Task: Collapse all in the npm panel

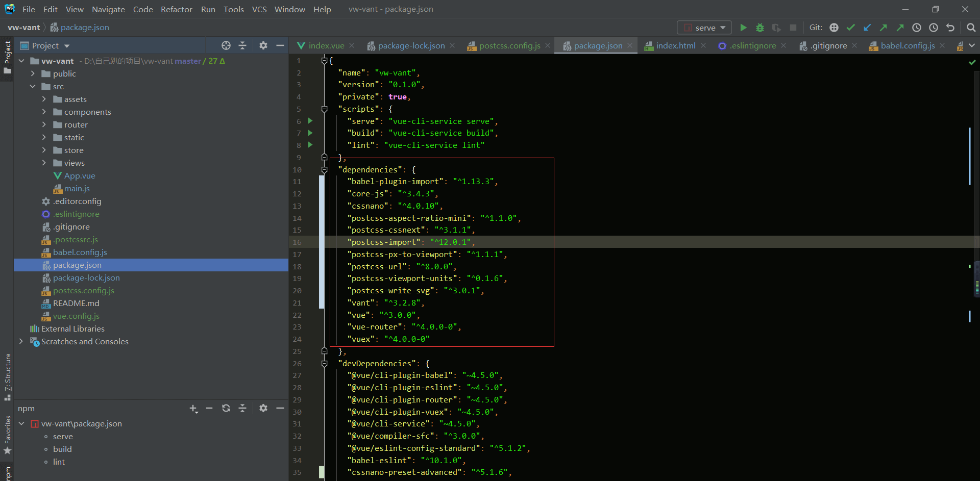Action: 242,408
